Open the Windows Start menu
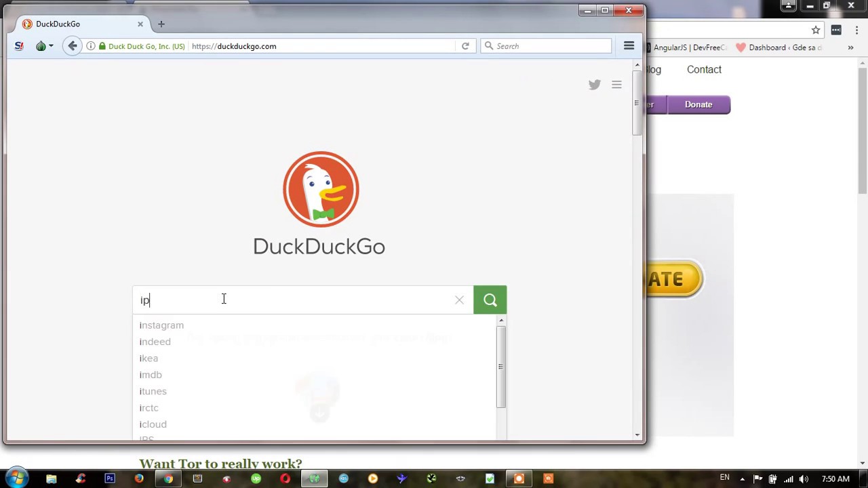The height and width of the screenshot is (488, 868). click(x=16, y=479)
